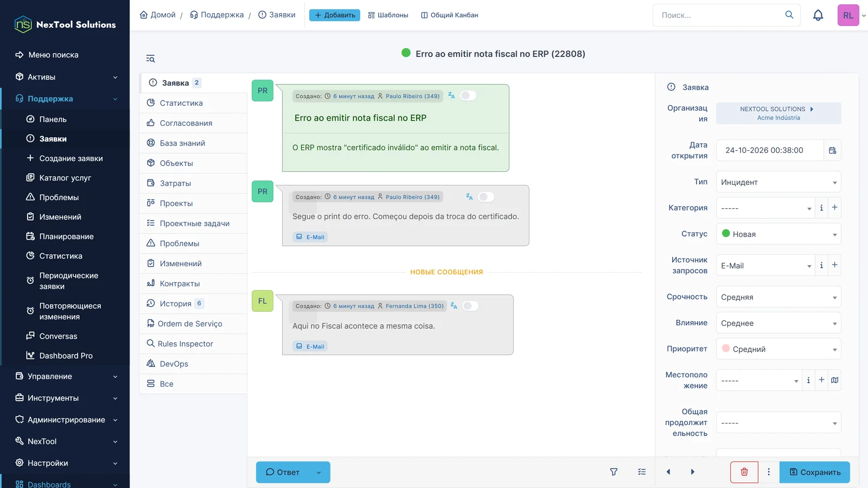Viewport: 868px width, 488px height.
Task: Open the Приоритет dropdown with color marker
Action: pos(778,349)
